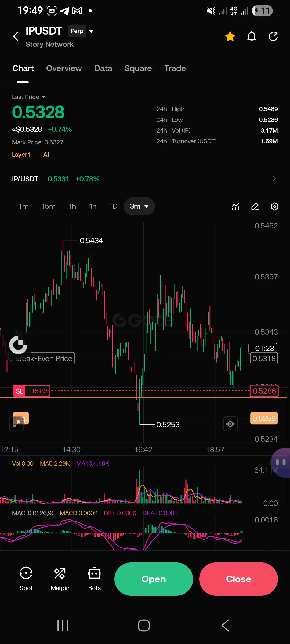Open the Data tab
290x644 pixels.
[103, 68]
